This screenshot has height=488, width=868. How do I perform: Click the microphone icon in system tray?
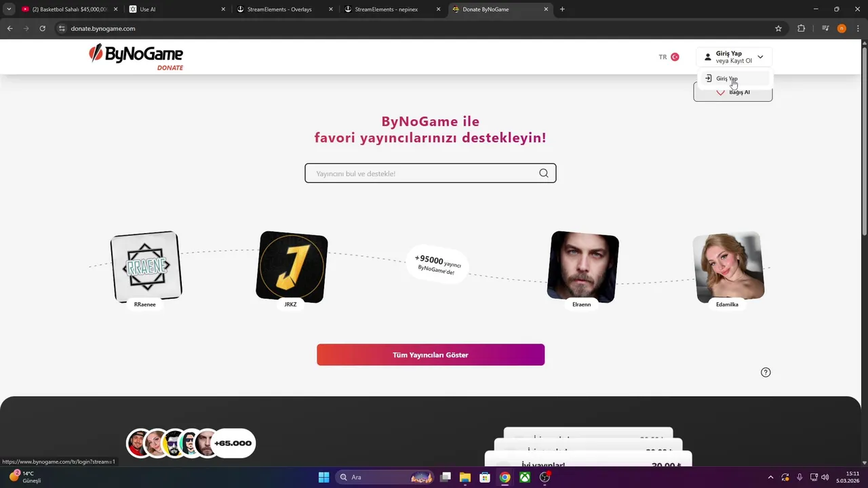800,477
